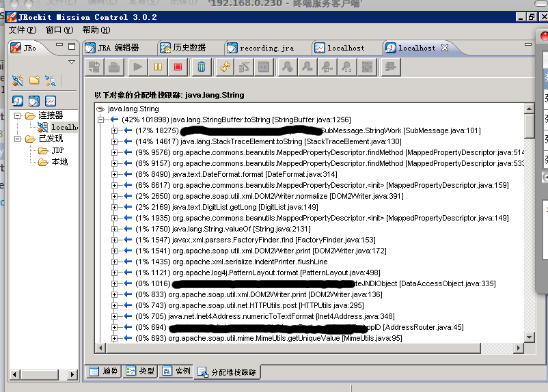The image size is (548, 392).
Task: Close the active localhost tab
Action: coord(445,48)
